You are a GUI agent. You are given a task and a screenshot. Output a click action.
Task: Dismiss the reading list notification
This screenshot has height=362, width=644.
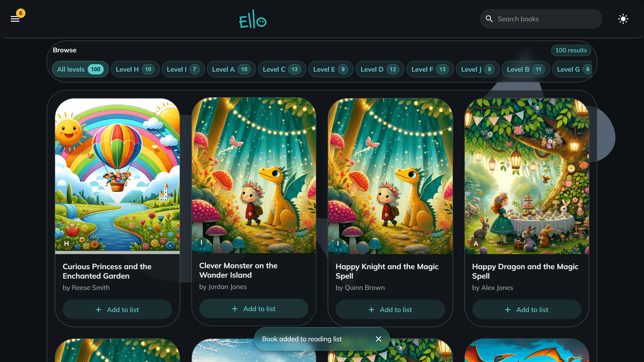click(379, 339)
